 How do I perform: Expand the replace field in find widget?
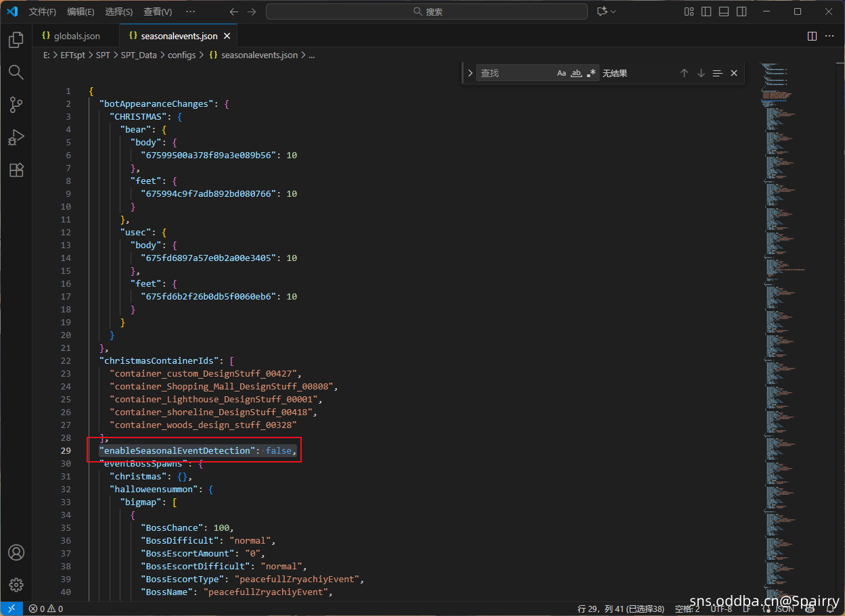coord(470,73)
